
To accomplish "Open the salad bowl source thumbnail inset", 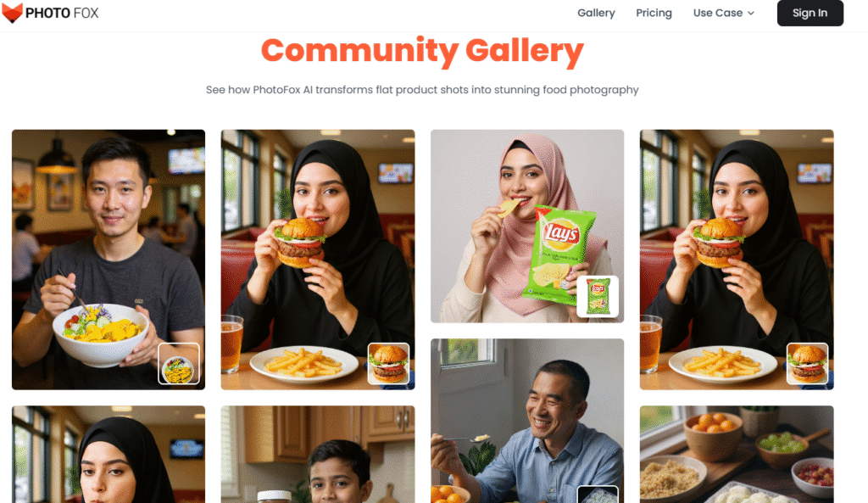I will click(179, 363).
